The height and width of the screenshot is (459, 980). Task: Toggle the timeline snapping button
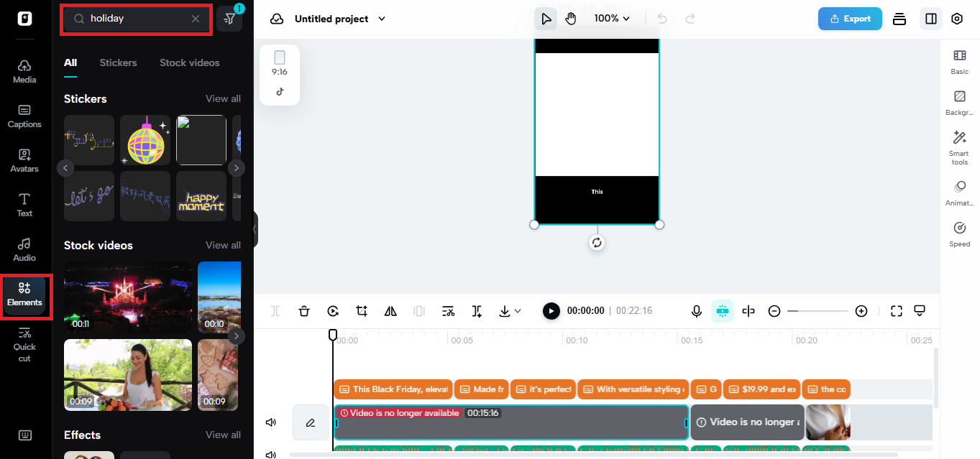pos(723,311)
